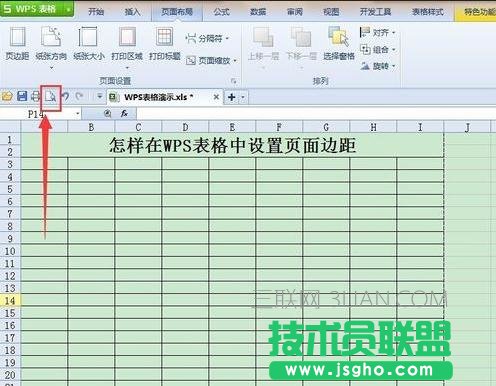Click the redo arrow icon

(x=79, y=97)
